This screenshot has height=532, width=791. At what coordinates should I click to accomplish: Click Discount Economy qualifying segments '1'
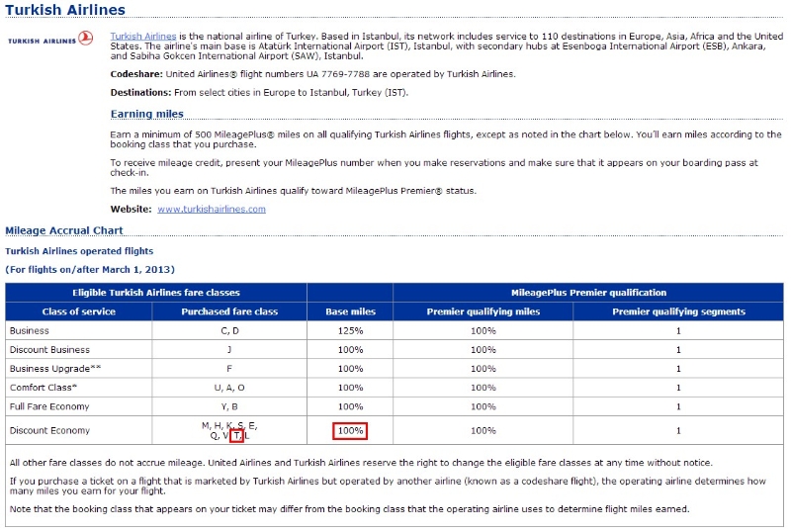point(678,430)
